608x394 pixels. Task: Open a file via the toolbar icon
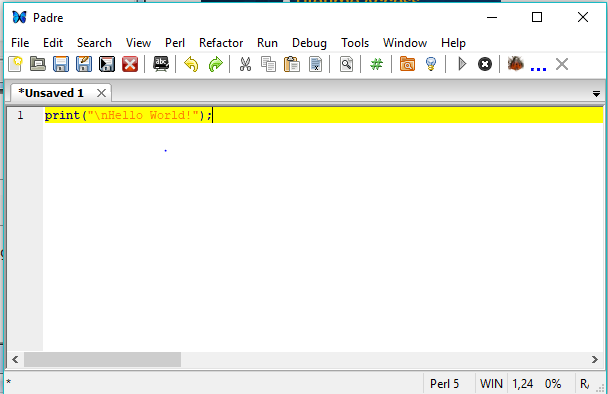(x=38, y=64)
